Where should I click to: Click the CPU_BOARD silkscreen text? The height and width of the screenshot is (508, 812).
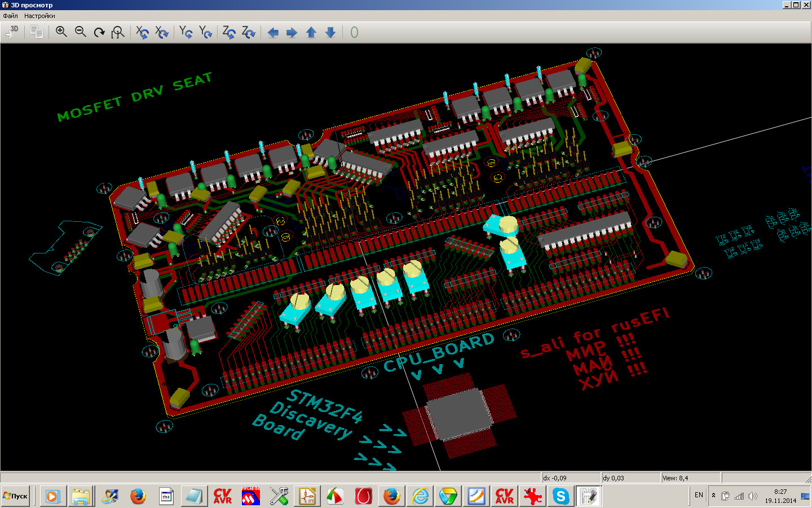(439, 353)
